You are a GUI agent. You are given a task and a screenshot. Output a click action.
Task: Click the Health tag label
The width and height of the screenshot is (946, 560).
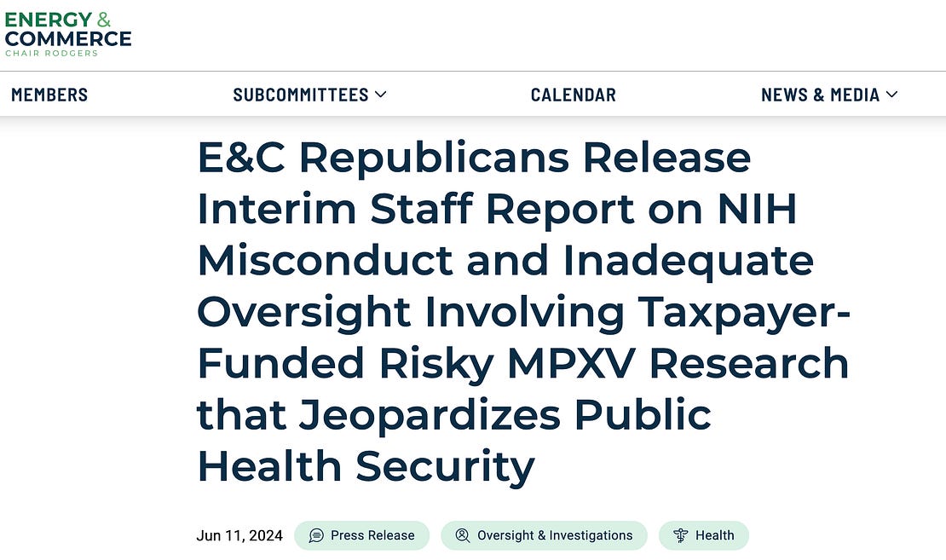pyautogui.click(x=714, y=535)
